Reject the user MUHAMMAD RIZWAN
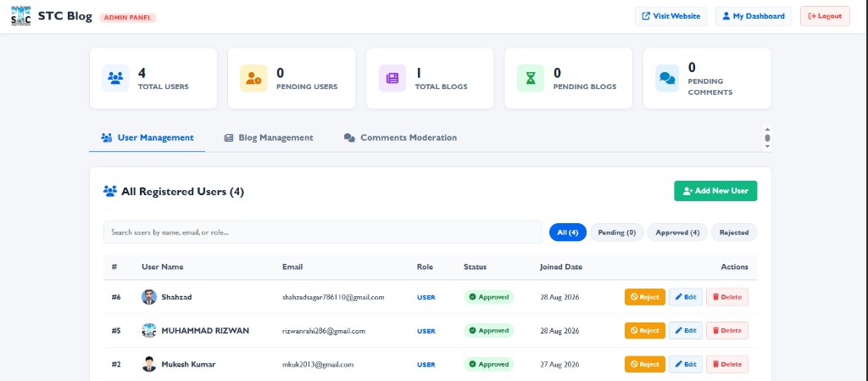Image resolution: width=868 pixels, height=381 pixels. click(645, 331)
